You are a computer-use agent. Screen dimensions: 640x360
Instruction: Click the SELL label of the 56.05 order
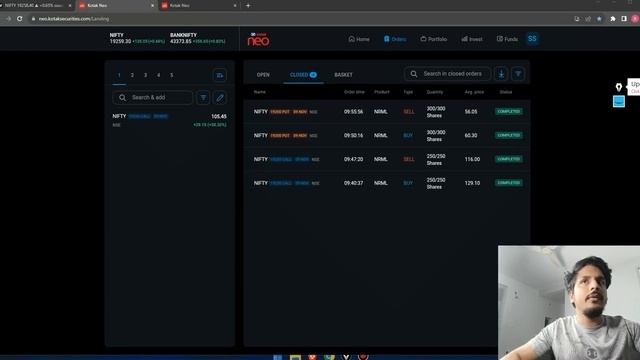pyautogui.click(x=409, y=111)
